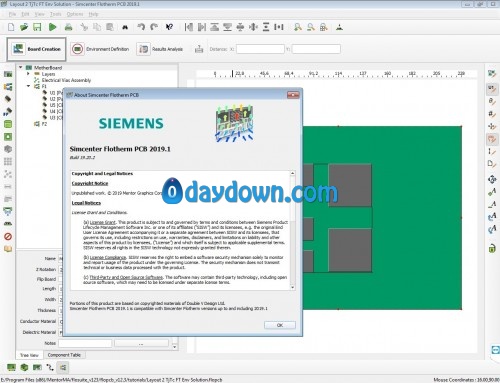500x383 pixels.
Task: Click the Save icon in toolbar
Action: 37,27
